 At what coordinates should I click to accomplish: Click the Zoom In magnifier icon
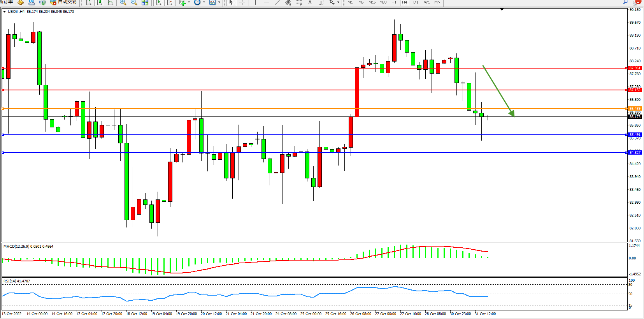click(x=123, y=2)
